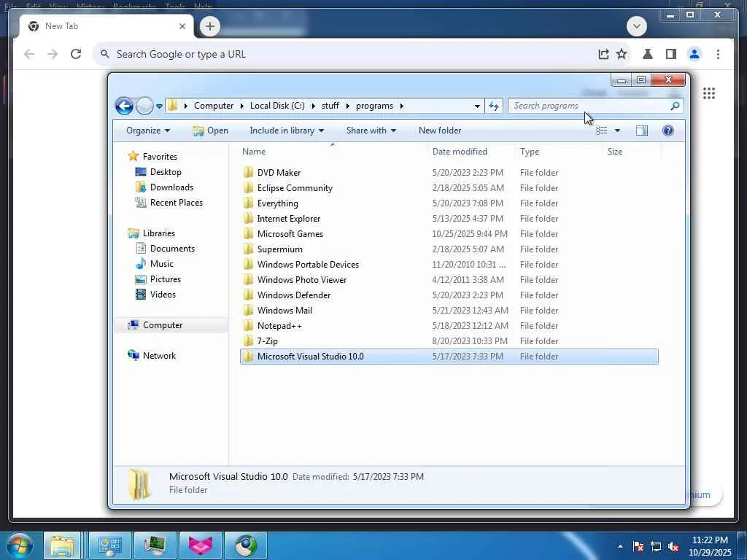This screenshot has width=747, height=560.
Task: Select the Everything folder
Action: pyautogui.click(x=449, y=203)
